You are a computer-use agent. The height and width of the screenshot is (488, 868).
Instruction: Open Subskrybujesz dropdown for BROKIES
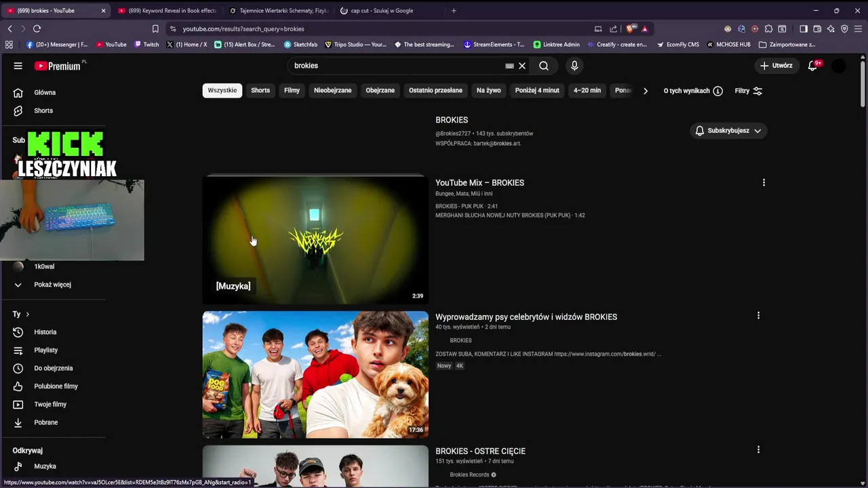tap(728, 131)
